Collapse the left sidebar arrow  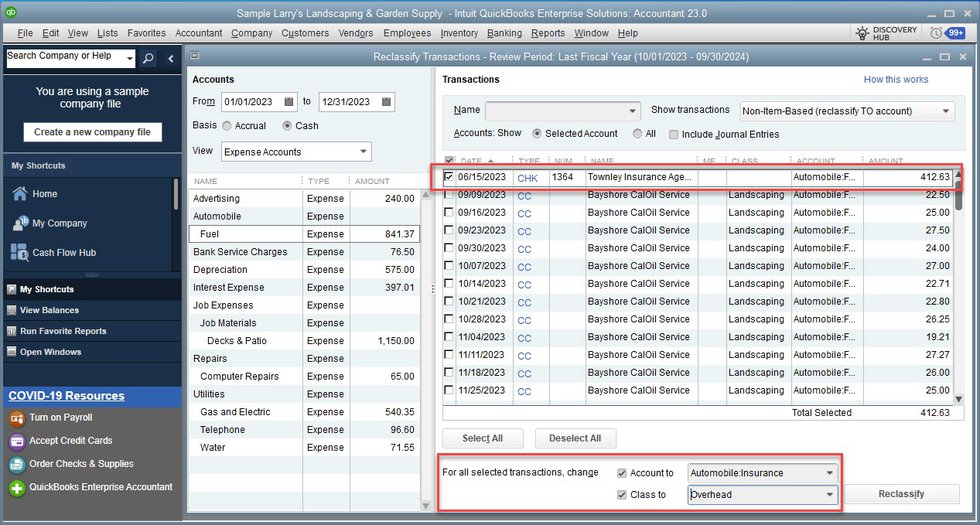click(x=170, y=58)
